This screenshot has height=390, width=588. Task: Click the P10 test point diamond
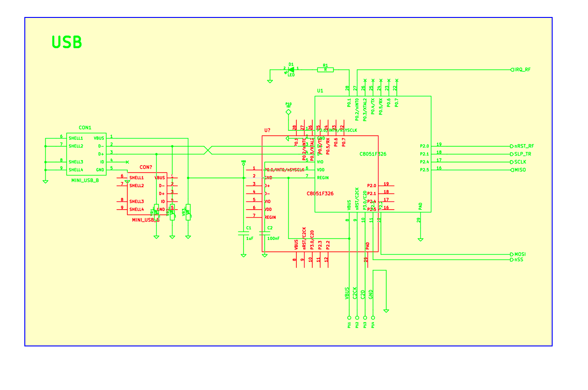pyautogui.click(x=288, y=112)
